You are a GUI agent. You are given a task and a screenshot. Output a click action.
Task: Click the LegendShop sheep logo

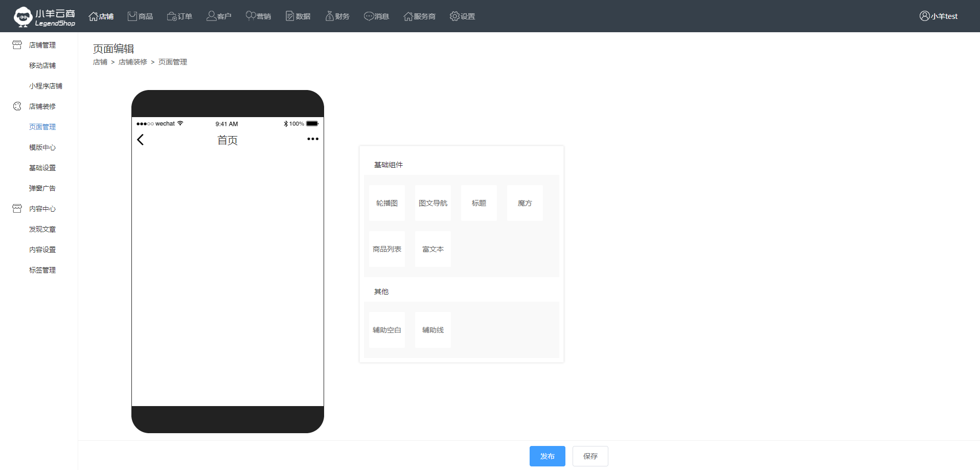[x=23, y=16]
